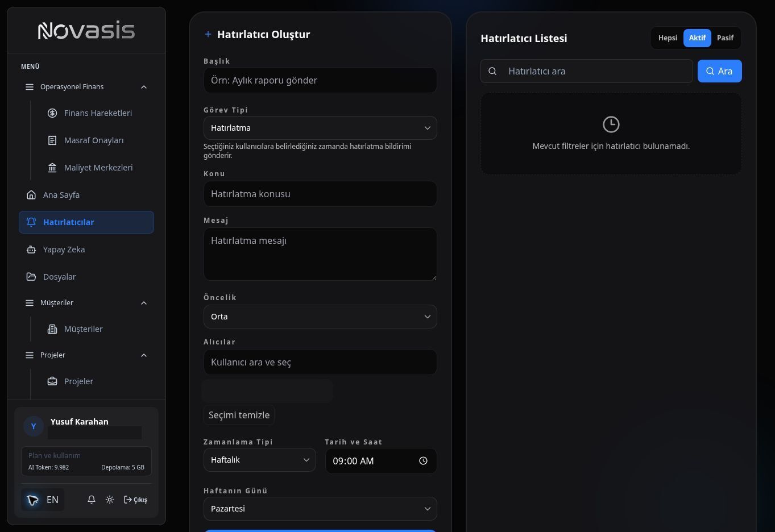The height and width of the screenshot is (532, 775).
Task: Open Masraf Onayları document icon
Action: point(52,140)
